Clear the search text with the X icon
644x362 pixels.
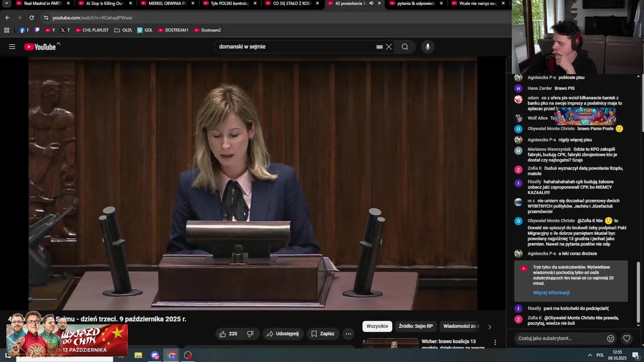coord(389,47)
